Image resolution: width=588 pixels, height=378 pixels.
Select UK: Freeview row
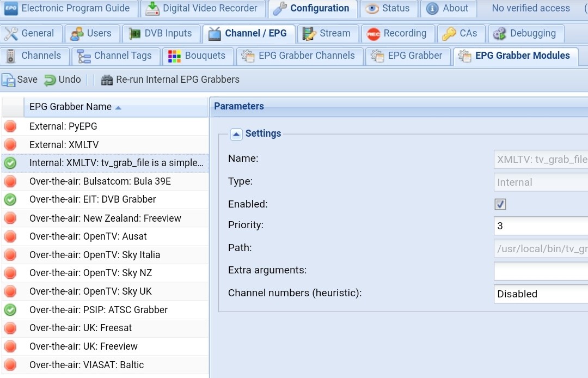pos(105,346)
